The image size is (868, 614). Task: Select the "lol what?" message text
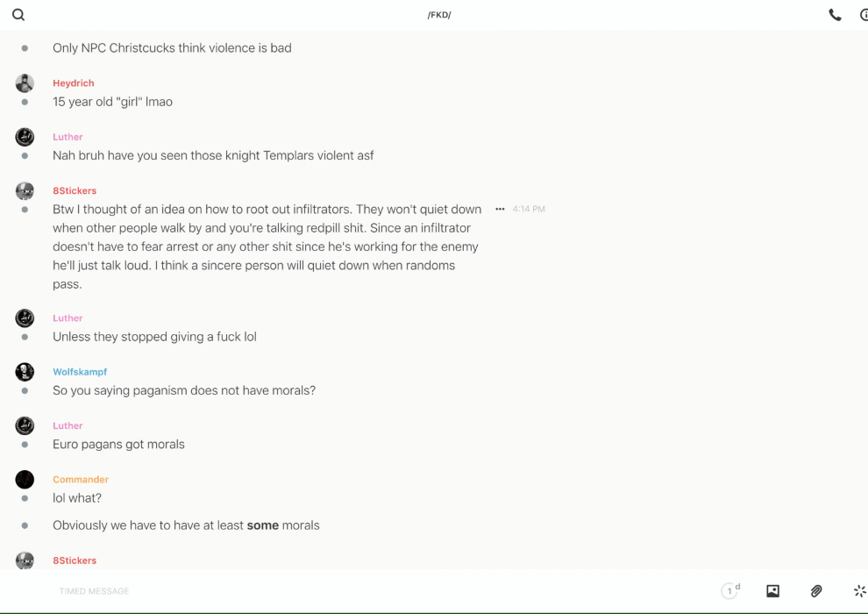pos(77,498)
